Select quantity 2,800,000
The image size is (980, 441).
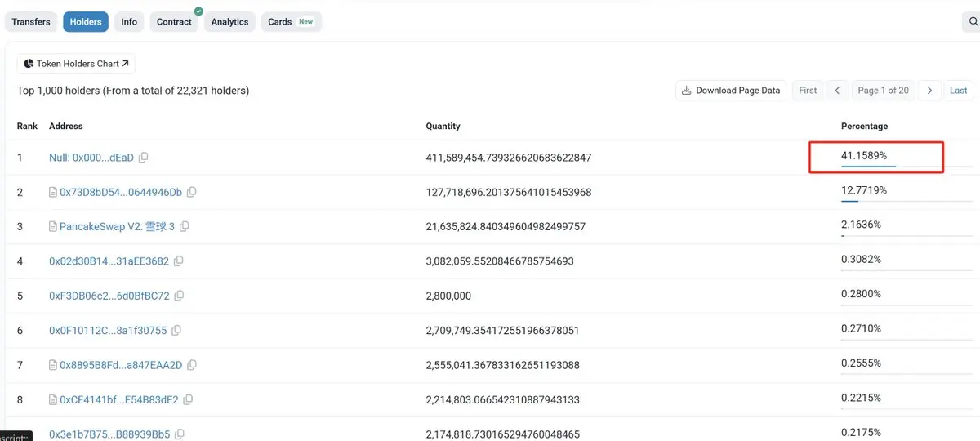click(448, 296)
